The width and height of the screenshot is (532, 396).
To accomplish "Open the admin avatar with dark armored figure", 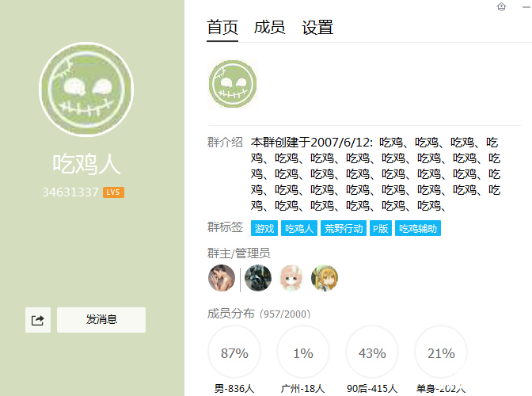I will pos(258,278).
